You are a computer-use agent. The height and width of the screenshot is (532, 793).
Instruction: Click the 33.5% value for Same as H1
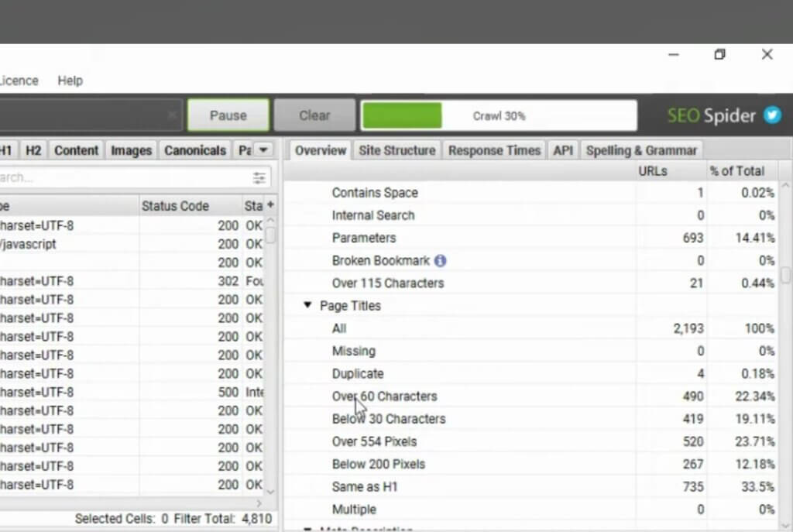(x=757, y=486)
